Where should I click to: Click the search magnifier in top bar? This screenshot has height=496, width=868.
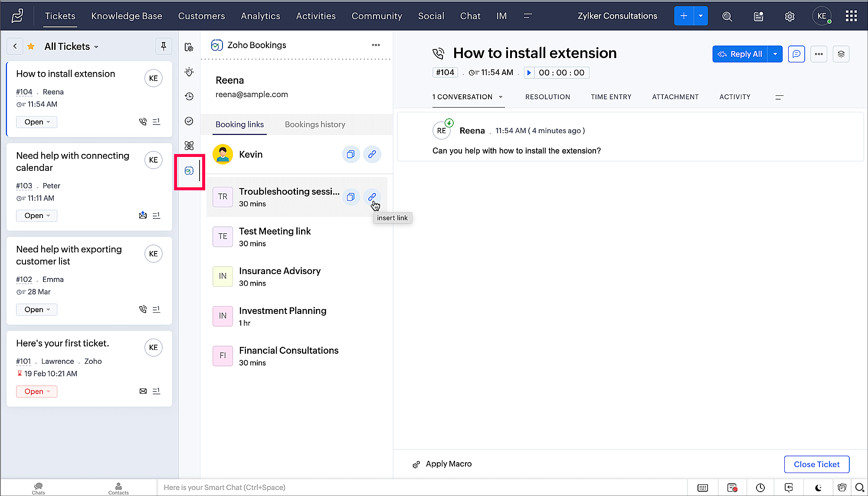coord(727,16)
